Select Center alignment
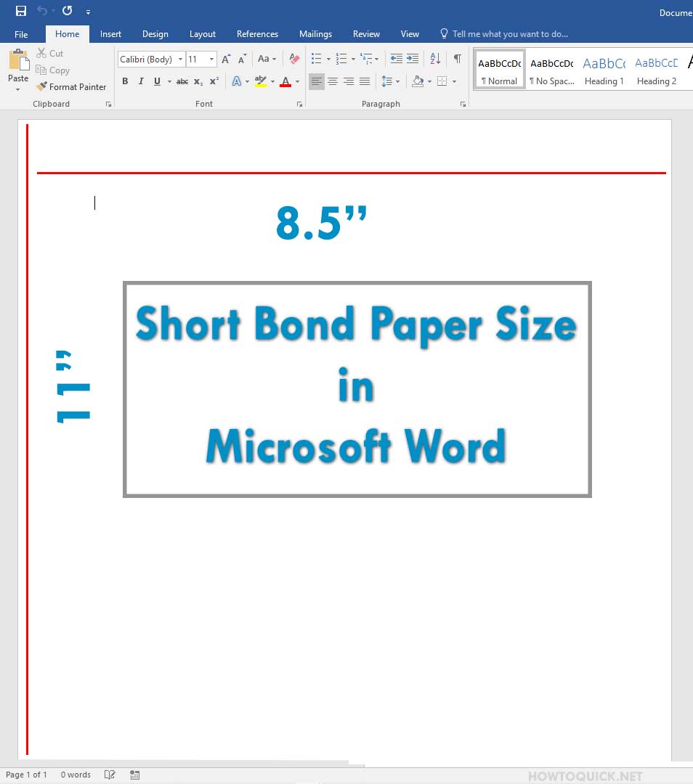Screen dimensions: 693x784 333,81
